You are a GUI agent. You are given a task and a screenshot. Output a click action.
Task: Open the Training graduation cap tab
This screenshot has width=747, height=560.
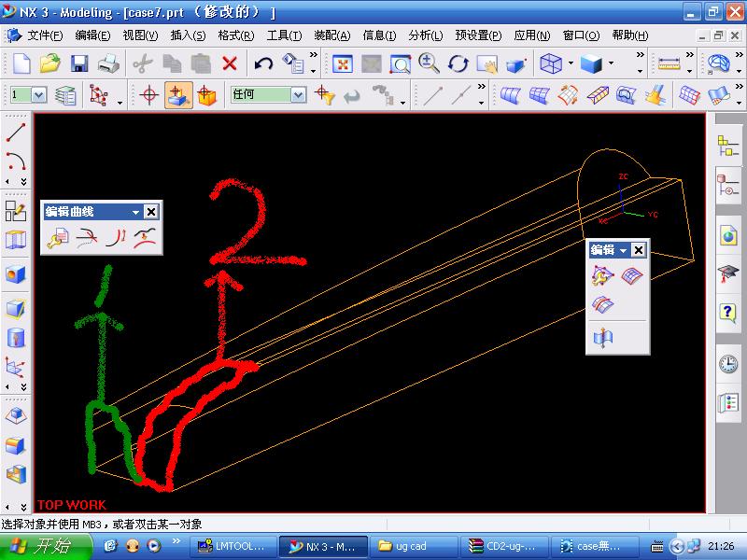(x=728, y=273)
